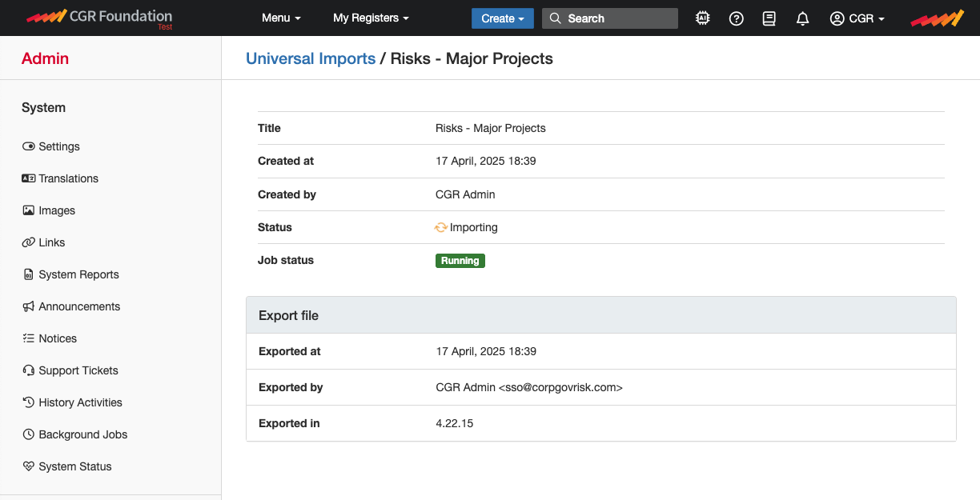The height and width of the screenshot is (500, 980).
Task: Click the Job status label
Action: coord(286,260)
